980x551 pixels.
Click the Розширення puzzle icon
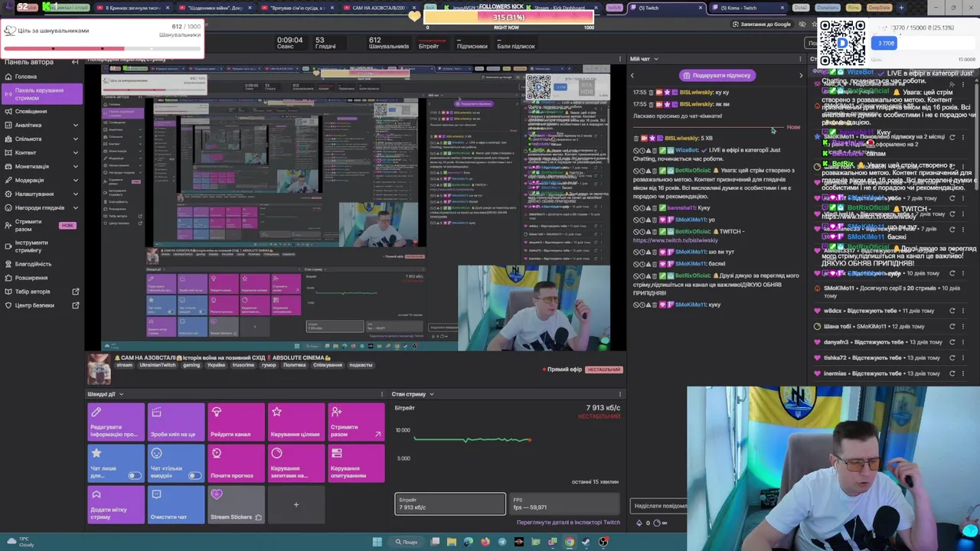pos(8,278)
